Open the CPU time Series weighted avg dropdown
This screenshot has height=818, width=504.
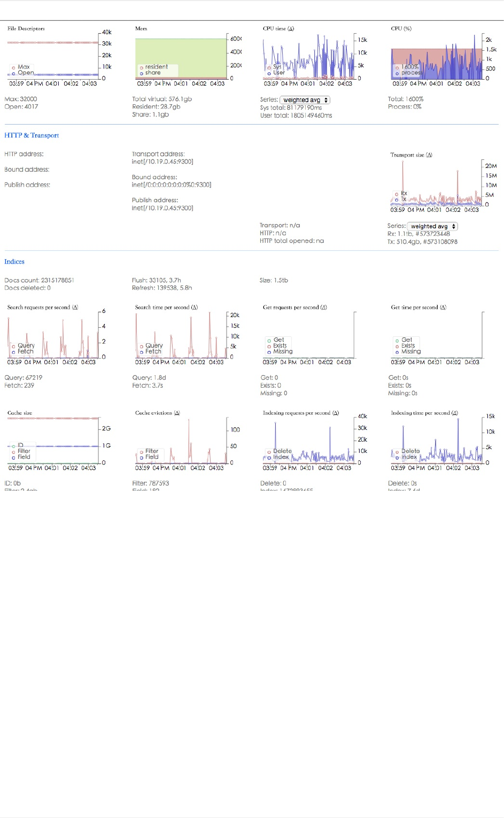point(305,100)
